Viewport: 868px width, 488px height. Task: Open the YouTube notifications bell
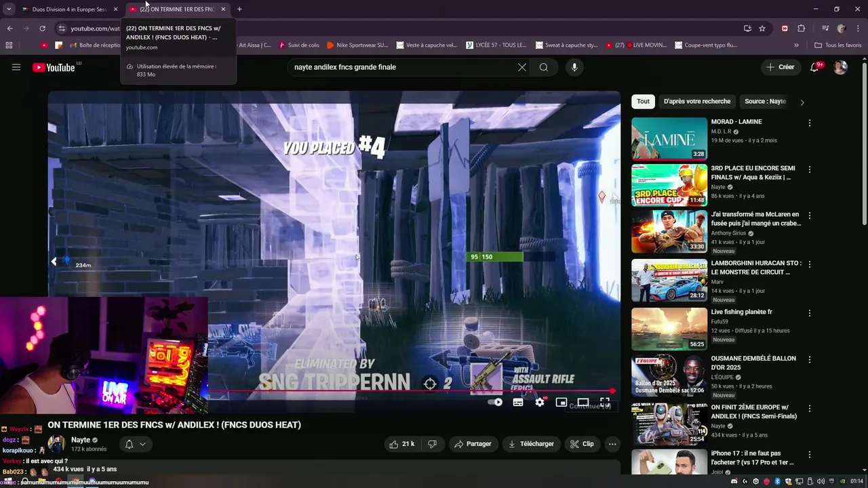point(816,67)
